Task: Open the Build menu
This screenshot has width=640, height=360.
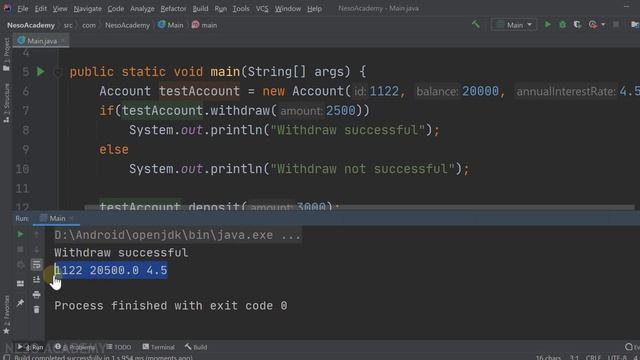Action: pos(200,9)
